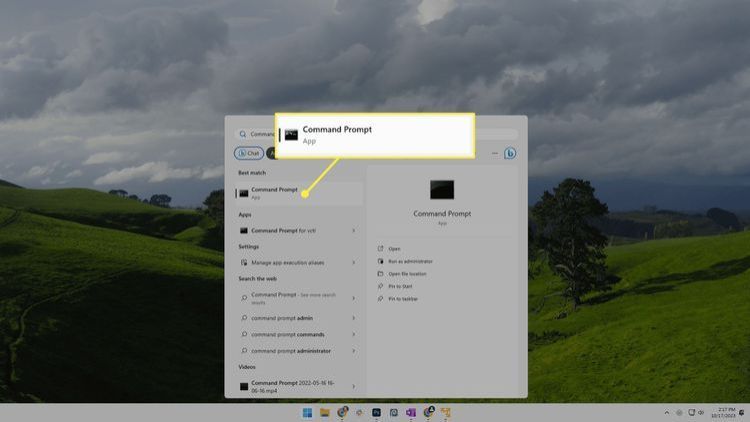
Task: Expand the Command Prompt for vctl entry arrow
Action: pos(354,231)
